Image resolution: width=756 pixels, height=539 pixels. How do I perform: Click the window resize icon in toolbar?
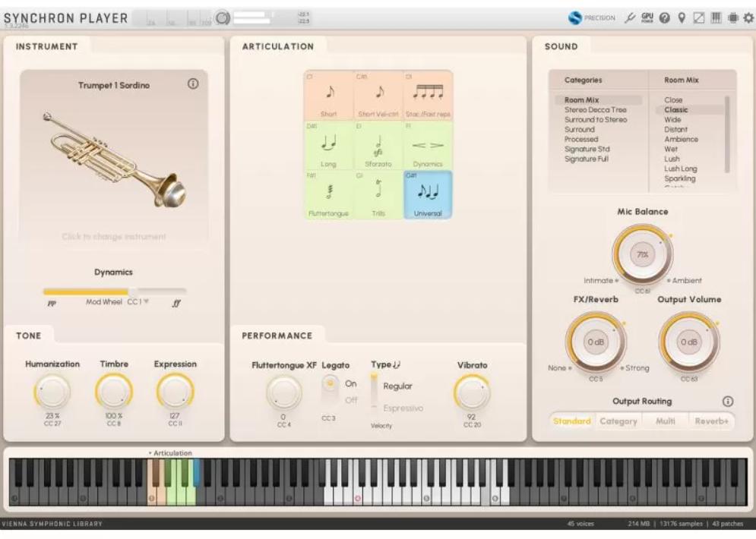698,18
